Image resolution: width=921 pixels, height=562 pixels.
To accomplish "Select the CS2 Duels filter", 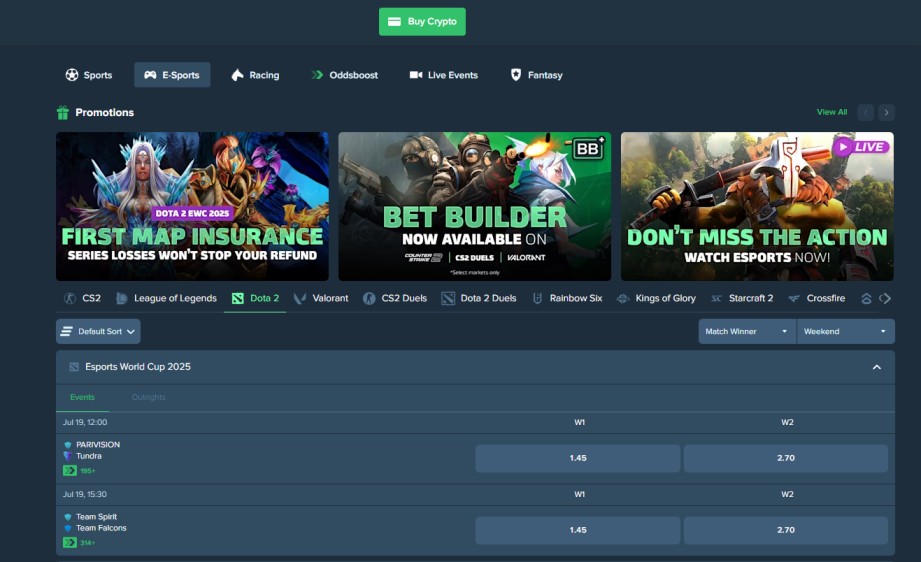I will [395, 298].
